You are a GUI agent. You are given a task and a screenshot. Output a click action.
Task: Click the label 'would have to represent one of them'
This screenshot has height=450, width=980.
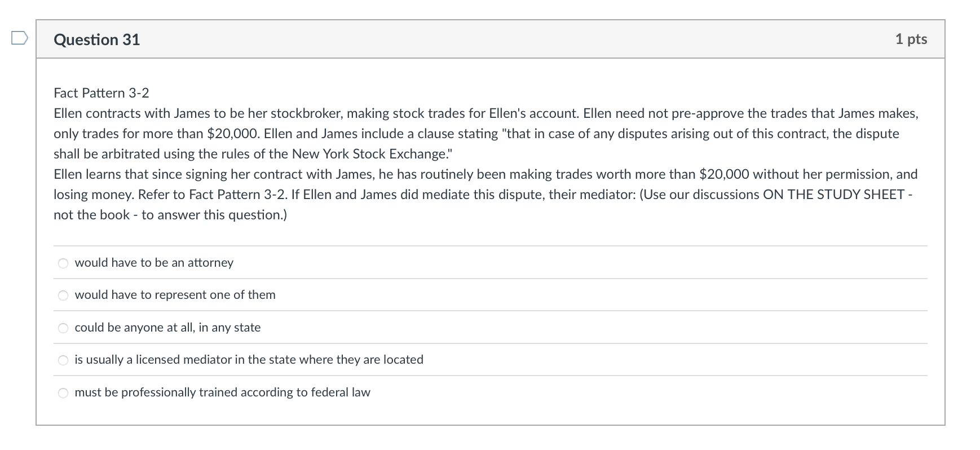tap(175, 295)
